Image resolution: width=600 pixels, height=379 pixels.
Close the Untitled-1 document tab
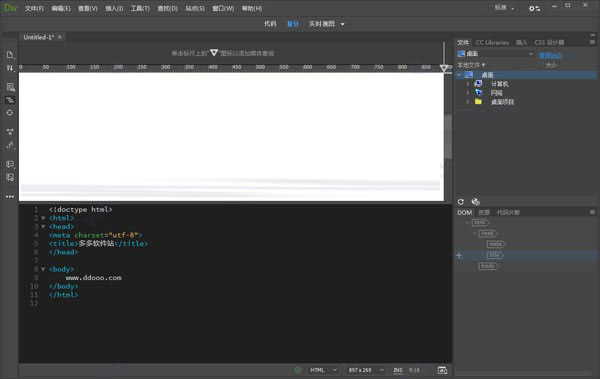[60, 37]
